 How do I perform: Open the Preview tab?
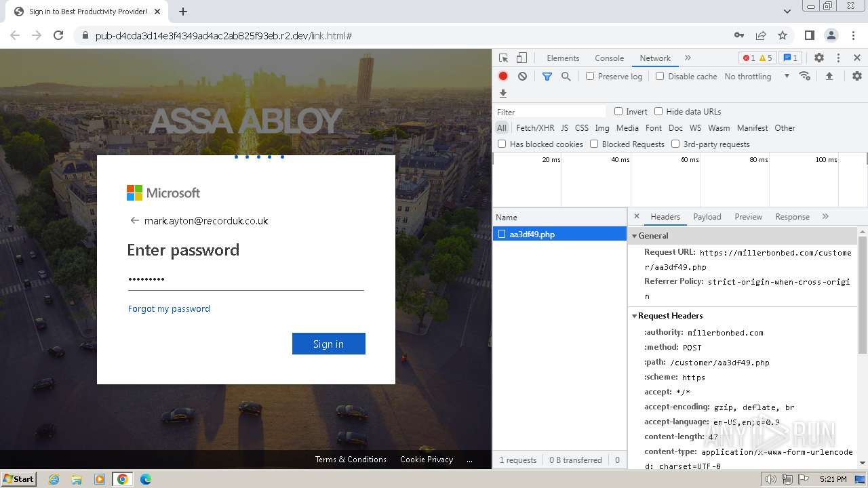click(x=748, y=217)
